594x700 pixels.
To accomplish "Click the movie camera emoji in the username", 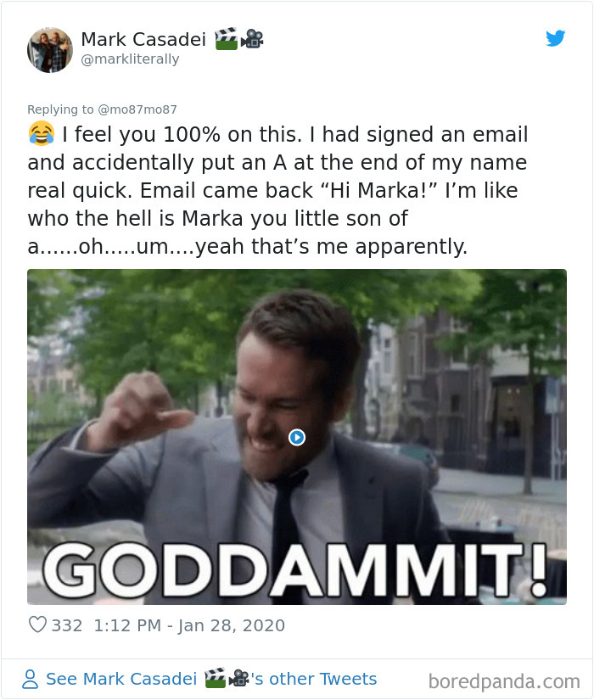I will pyautogui.click(x=250, y=38).
